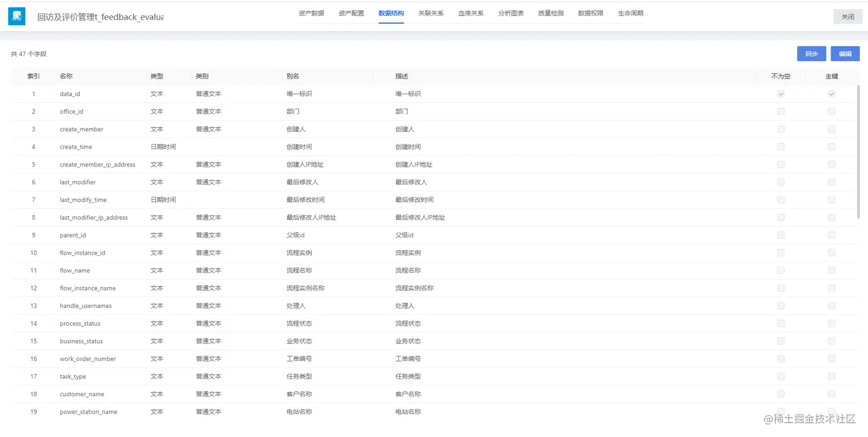This screenshot has width=868, height=437.
Task: Open the 生命周期 tab
Action: [x=630, y=13]
